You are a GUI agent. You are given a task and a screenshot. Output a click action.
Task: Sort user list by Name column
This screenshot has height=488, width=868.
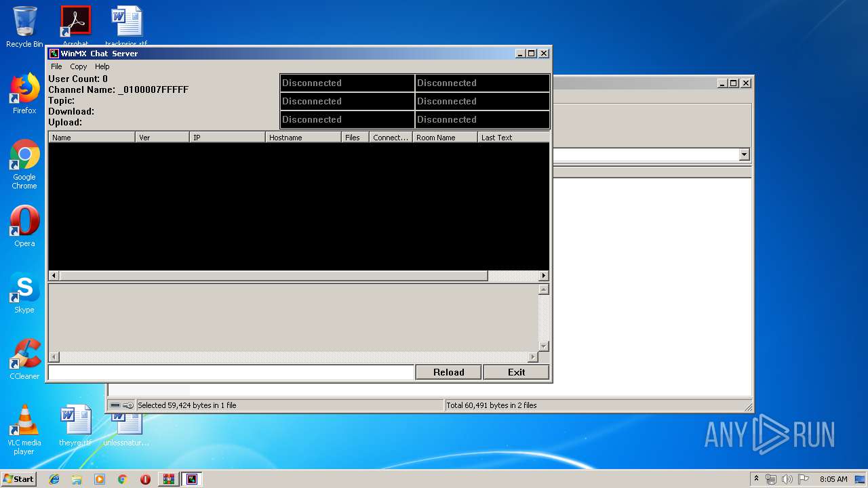[x=92, y=137]
